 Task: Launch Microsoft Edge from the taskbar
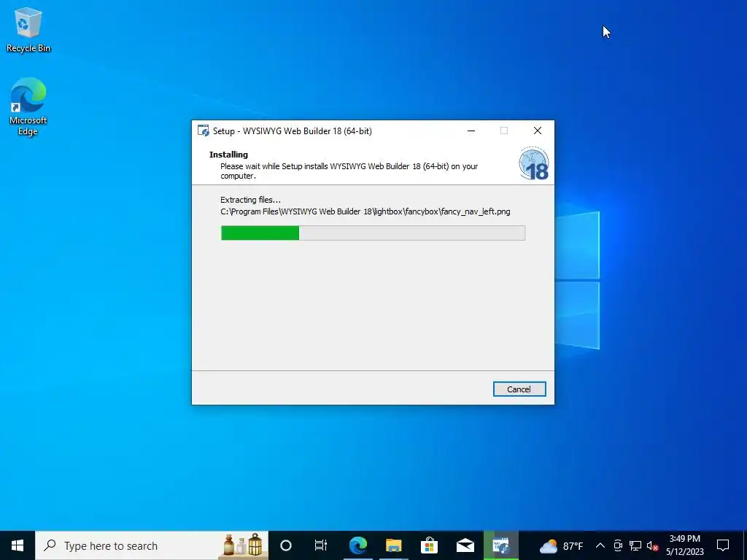click(x=357, y=545)
